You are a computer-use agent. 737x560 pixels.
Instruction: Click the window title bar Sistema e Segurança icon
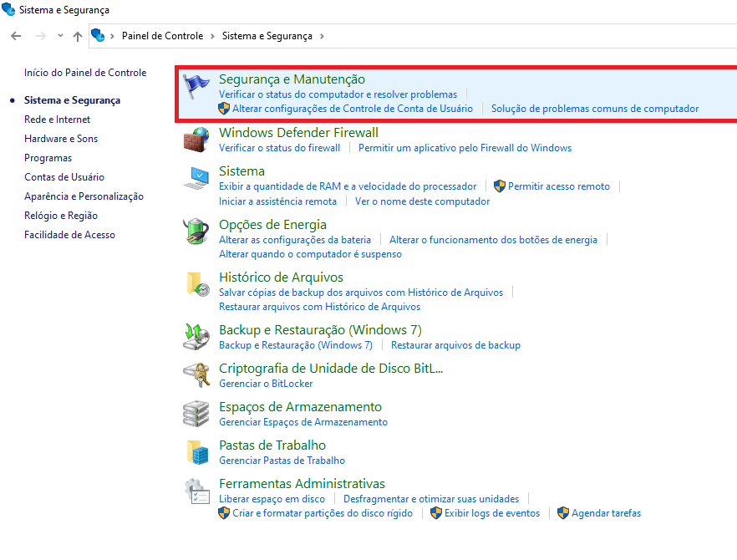pos(8,9)
